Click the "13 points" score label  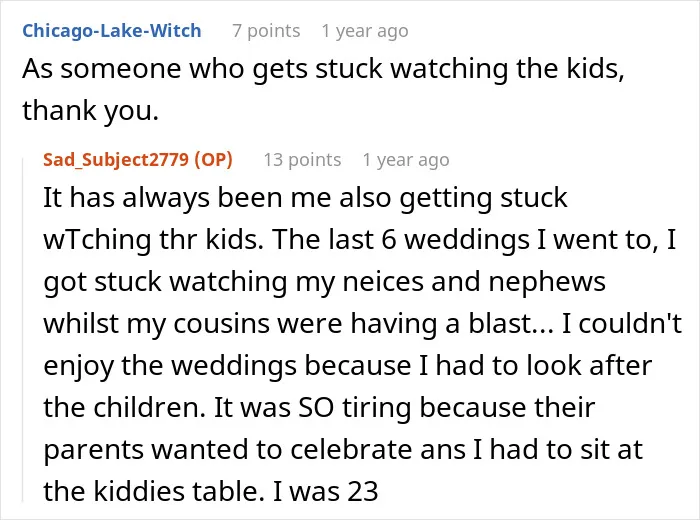[x=302, y=159]
